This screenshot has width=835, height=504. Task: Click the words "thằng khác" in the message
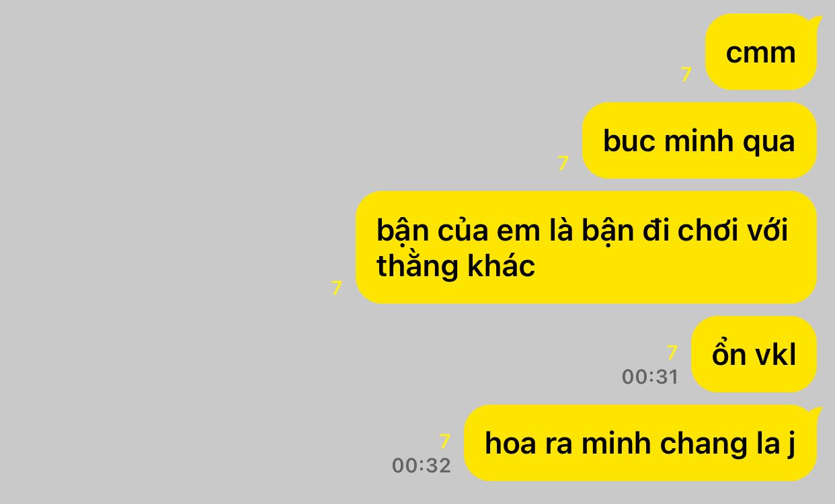click(x=456, y=265)
